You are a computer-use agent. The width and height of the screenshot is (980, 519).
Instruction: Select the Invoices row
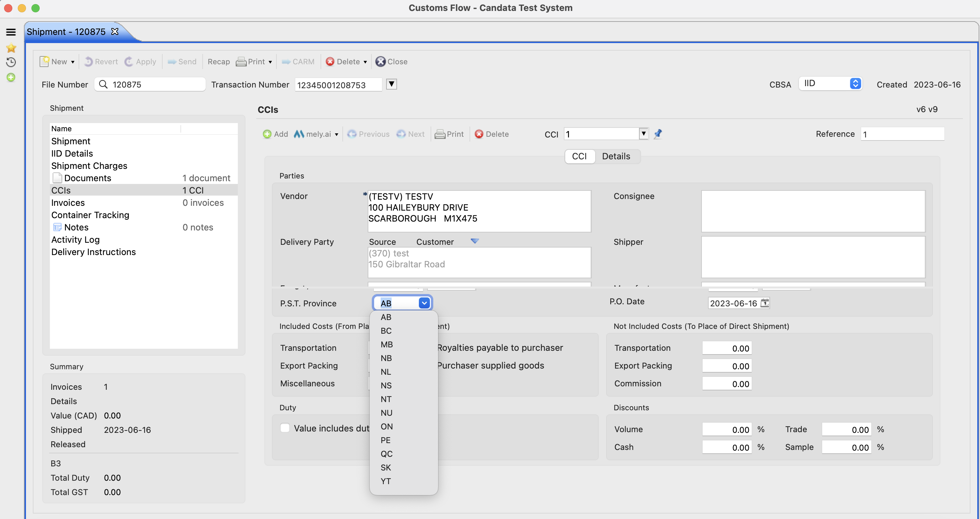point(144,202)
